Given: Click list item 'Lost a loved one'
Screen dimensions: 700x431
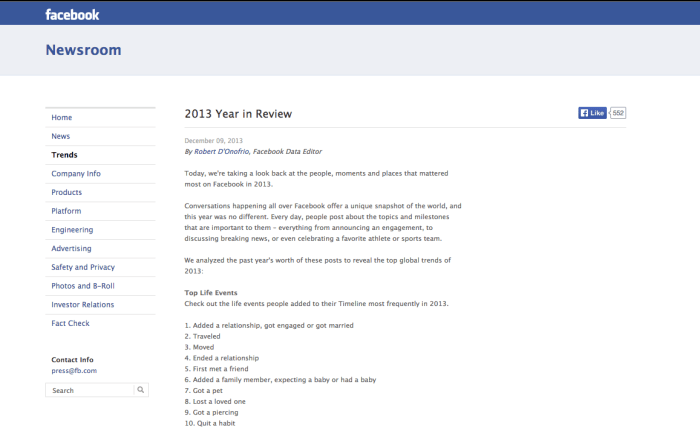Looking at the screenshot, I should (219, 402).
